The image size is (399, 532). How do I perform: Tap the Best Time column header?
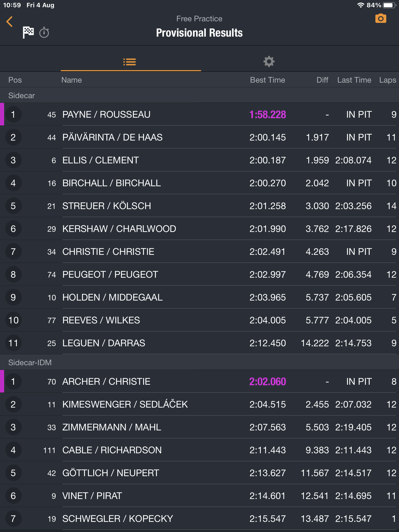pyautogui.click(x=267, y=80)
